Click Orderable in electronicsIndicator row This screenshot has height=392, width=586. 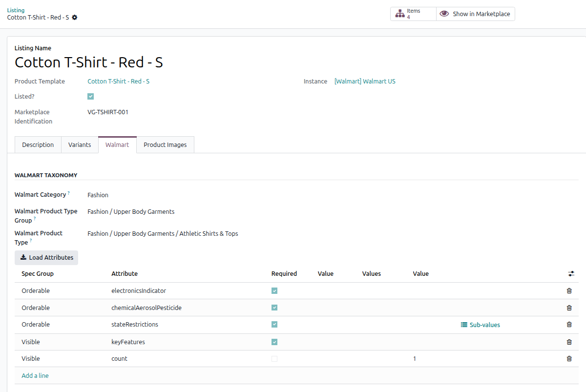coord(36,291)
